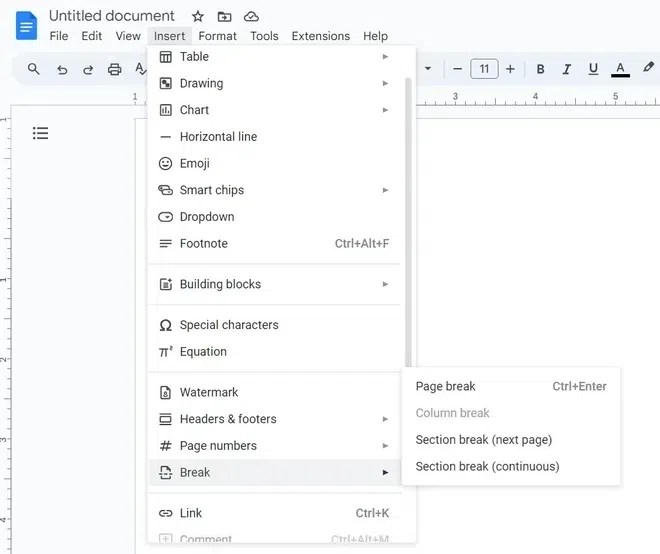This screenshot has height=554, width=660.
Task: Add a Watermark
Action: pos(274,392)
